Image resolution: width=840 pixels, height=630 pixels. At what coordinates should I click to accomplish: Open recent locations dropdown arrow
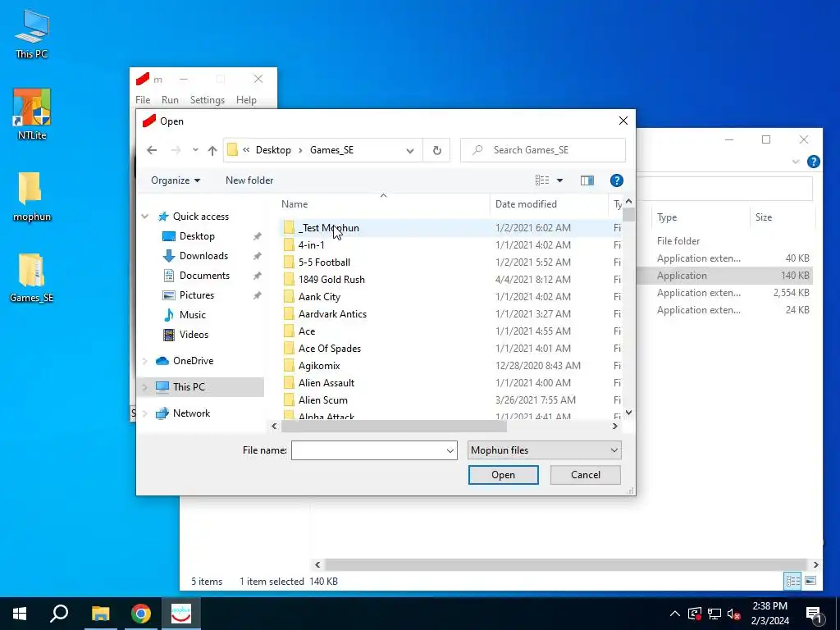coord(195,151)
